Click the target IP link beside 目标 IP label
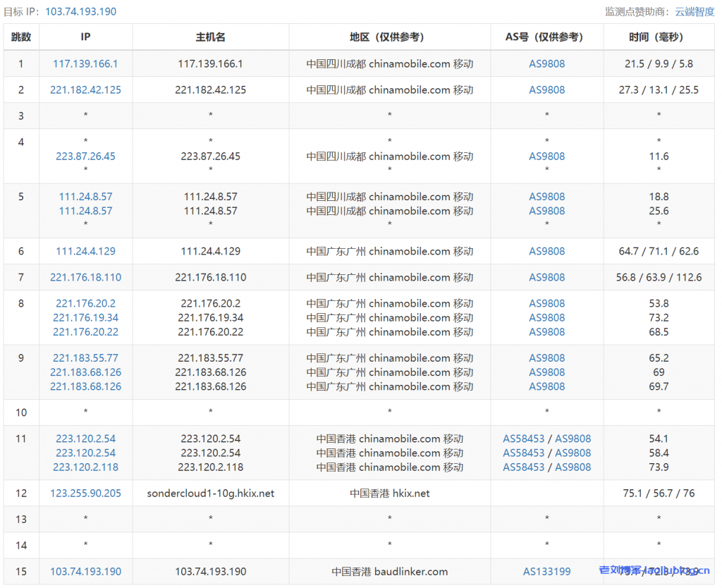Image resolution: width=722 pixels, height=588 pixels. click(x=80, y=11)
